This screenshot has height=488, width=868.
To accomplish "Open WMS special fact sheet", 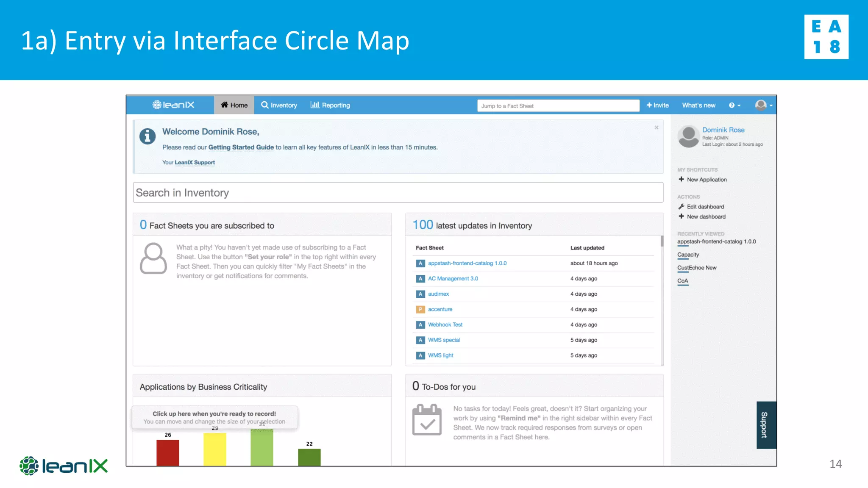I will [x=444, y=340].
